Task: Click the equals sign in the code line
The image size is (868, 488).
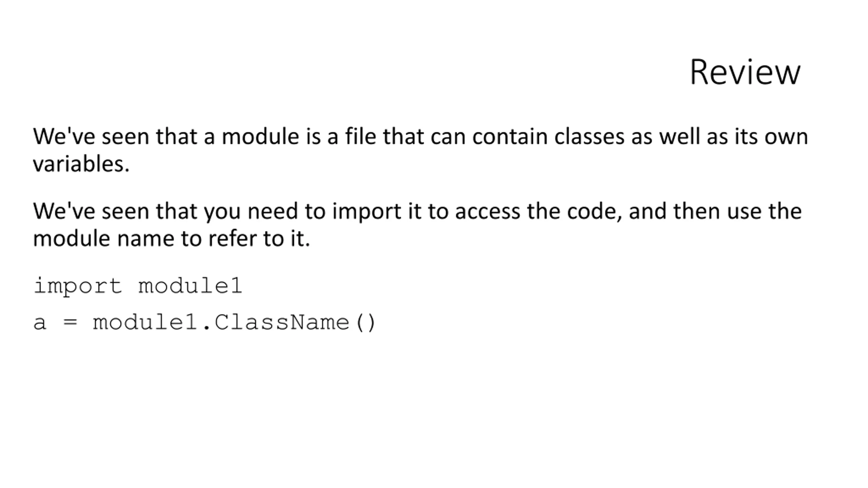Action: (x=70, y=322)
